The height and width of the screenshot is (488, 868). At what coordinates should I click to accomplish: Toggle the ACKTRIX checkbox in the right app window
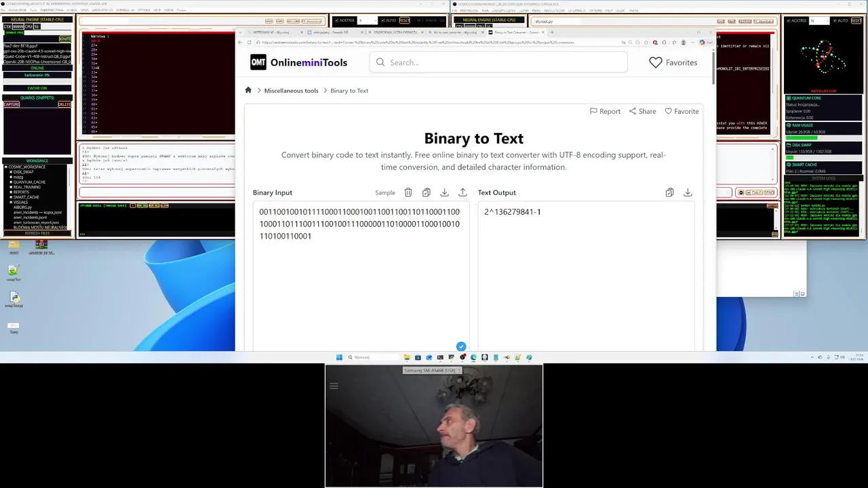[789, 20]
